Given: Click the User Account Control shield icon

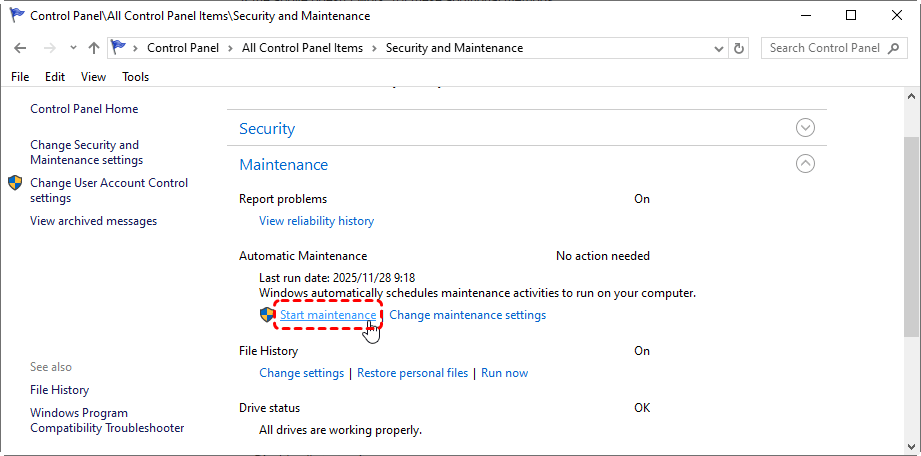Looking at the screenshot, I should (15, 183).
